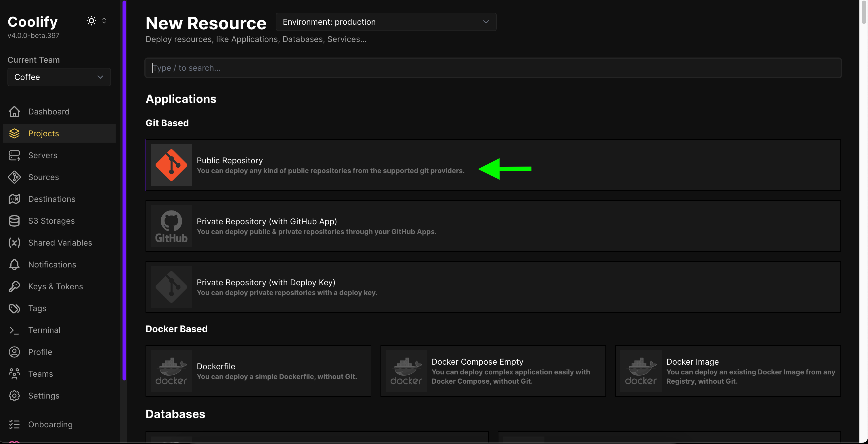This screenshot has width=868, height=444.
Task: Open Shared Variables page
Action: click(x=59, y=242)
